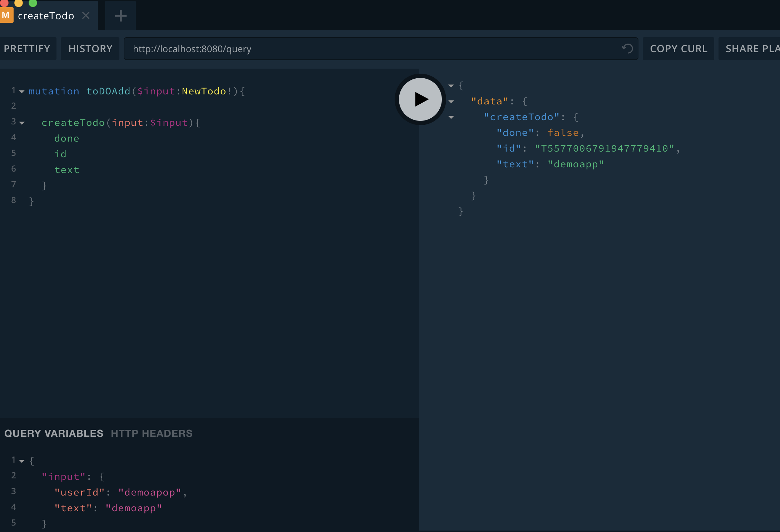Collapse the mutation block at line 1
Viewport: 780px width, 532px height.
click(22, 92)
